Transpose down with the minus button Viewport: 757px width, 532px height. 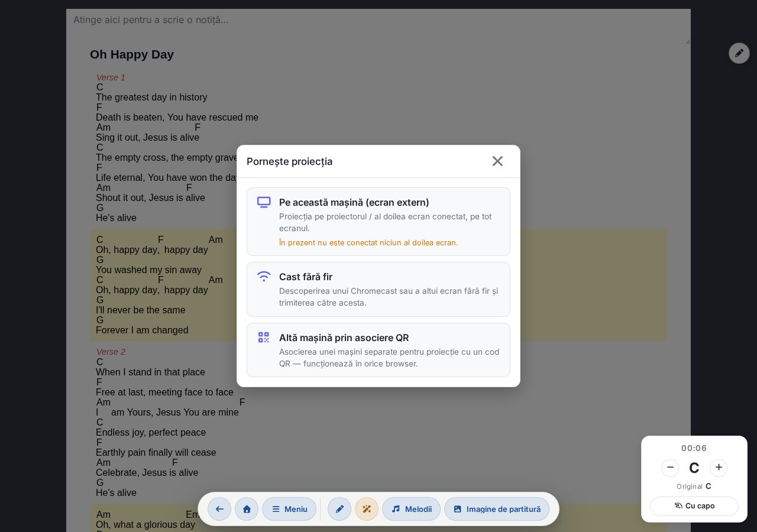click(x=670, y=468)
